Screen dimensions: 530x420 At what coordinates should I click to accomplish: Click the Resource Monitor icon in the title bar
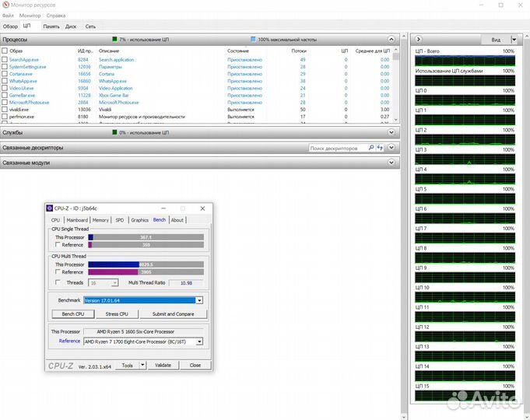pos(5,5)
